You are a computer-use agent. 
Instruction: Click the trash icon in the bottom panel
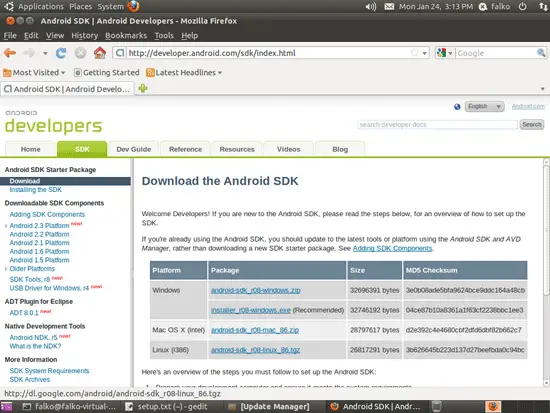click(x=436, y=406)
